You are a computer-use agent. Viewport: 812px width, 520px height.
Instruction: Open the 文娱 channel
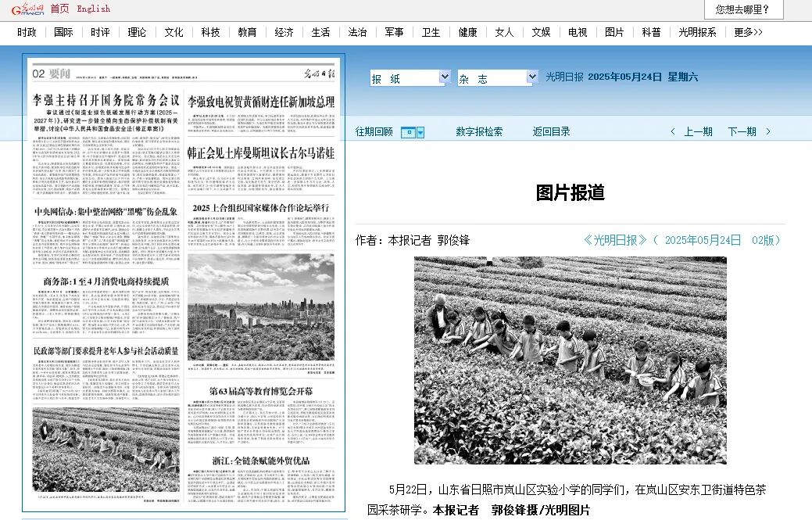click(541, 32)
